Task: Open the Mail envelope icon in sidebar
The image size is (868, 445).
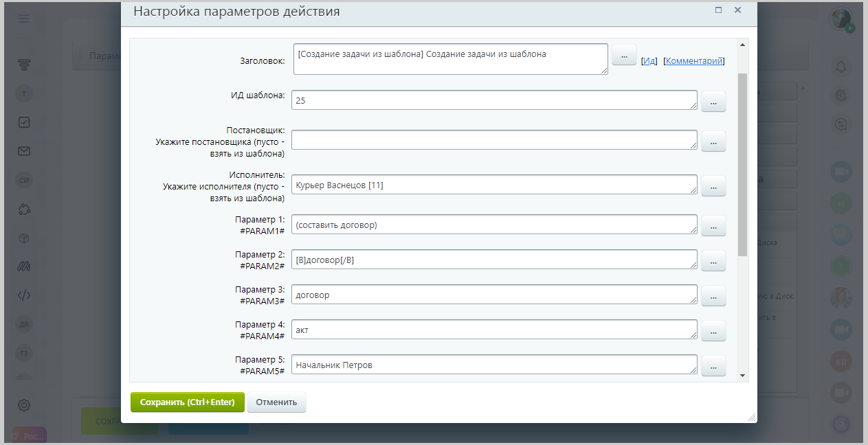Action: click(x=24, y=151)
